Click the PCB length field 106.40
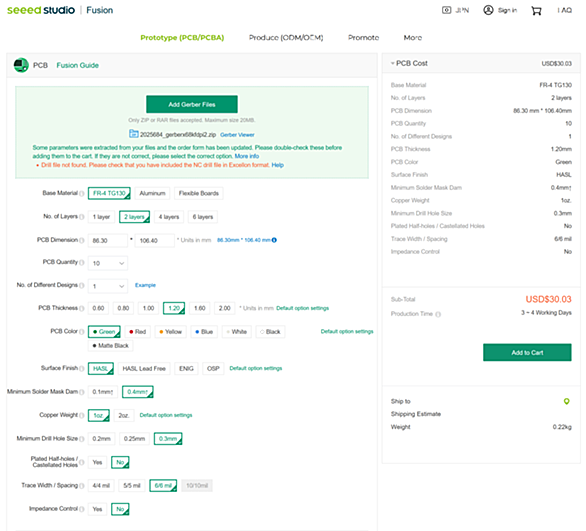The width and height of the screenshot is (586, 531). tap(155, 240)
